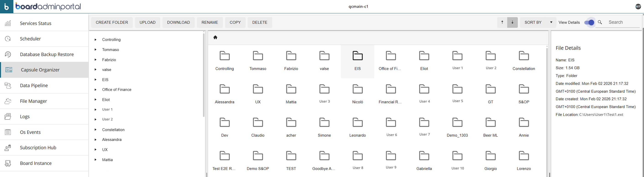Expand the Controlling tree node
644x177 pixels.
[95, 40]
